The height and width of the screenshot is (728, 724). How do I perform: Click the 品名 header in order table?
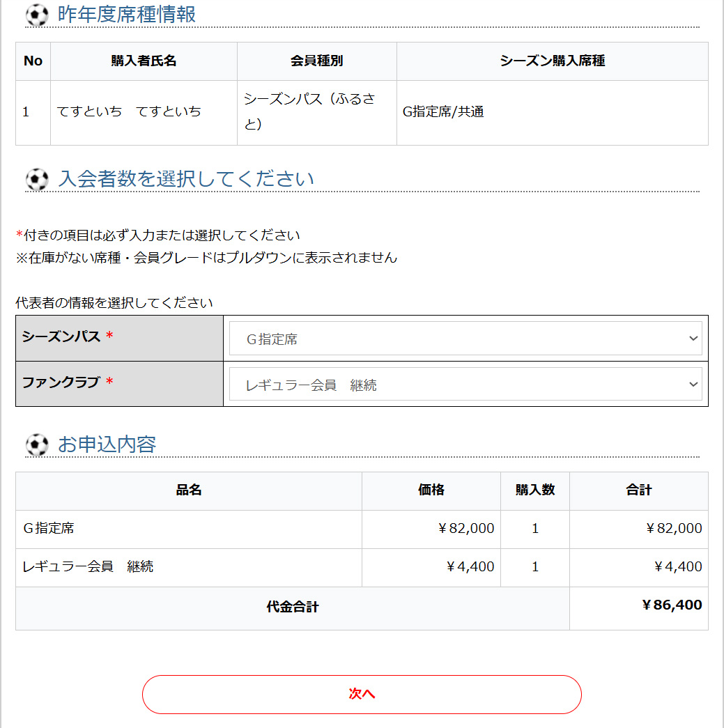click(x=189, y=490)
